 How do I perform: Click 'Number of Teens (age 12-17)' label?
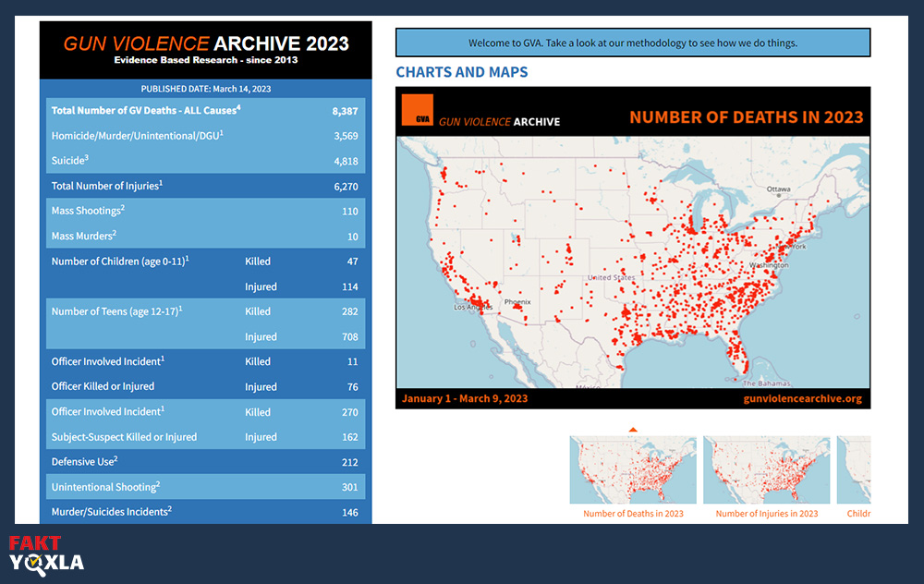[x=116, y=311]
